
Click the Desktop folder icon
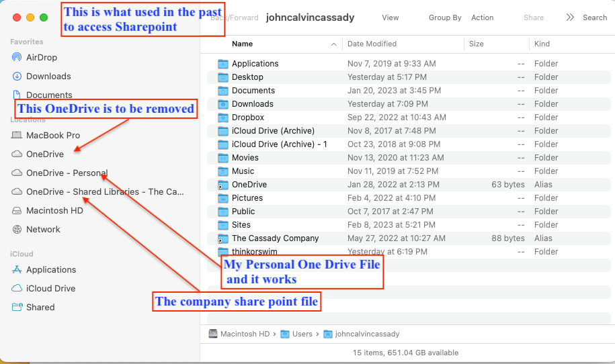tap(222, 77)
